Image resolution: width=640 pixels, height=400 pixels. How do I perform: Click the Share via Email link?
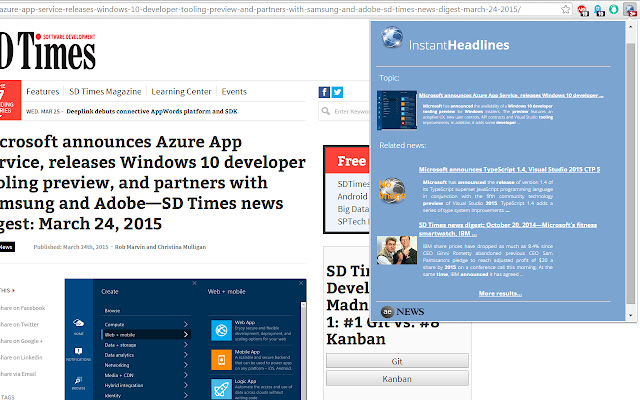[x=18, y=374]
